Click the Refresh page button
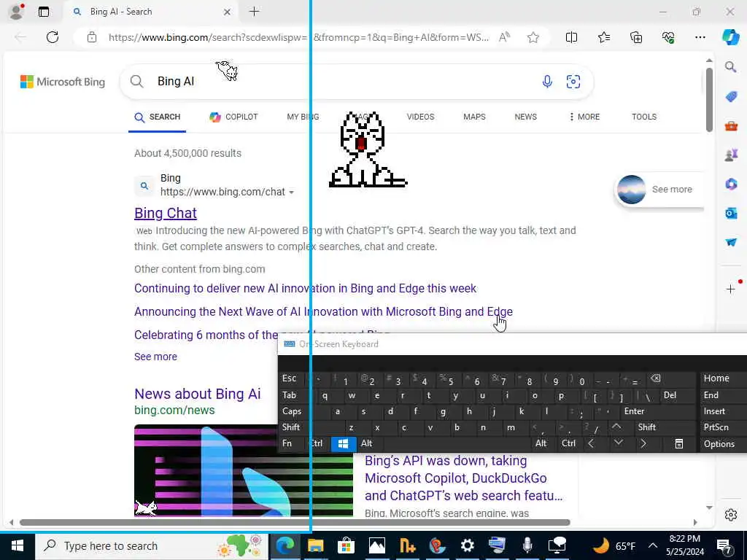 click(53, 37)
